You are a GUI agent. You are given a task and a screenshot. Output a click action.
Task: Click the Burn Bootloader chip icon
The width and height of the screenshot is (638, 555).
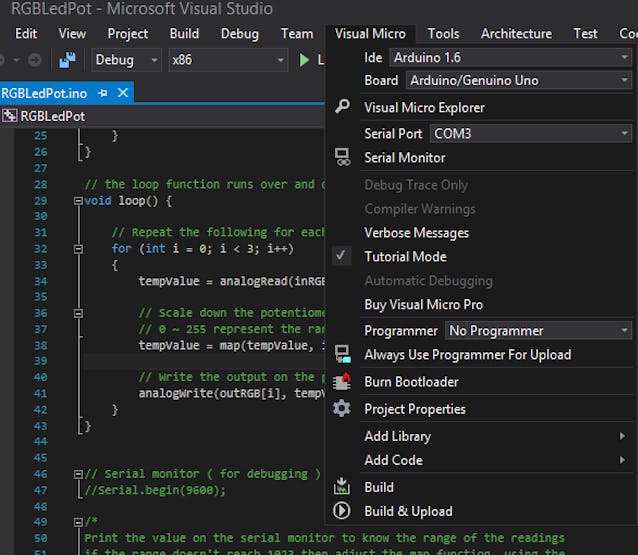pyautogui.click(x=342, y=381)
